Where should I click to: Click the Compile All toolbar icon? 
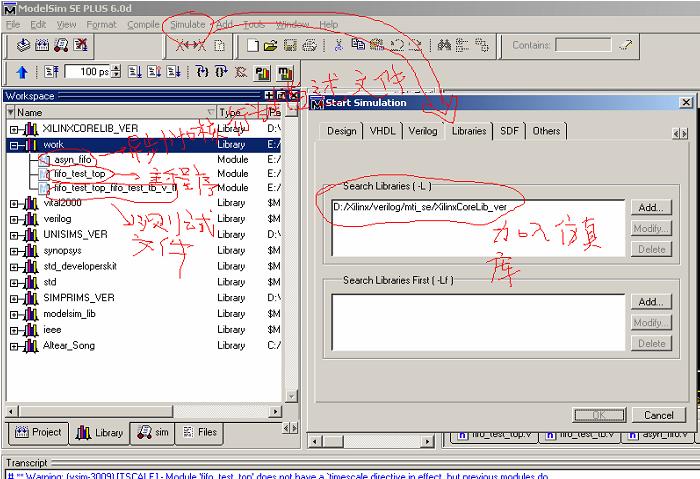point(42,45)
